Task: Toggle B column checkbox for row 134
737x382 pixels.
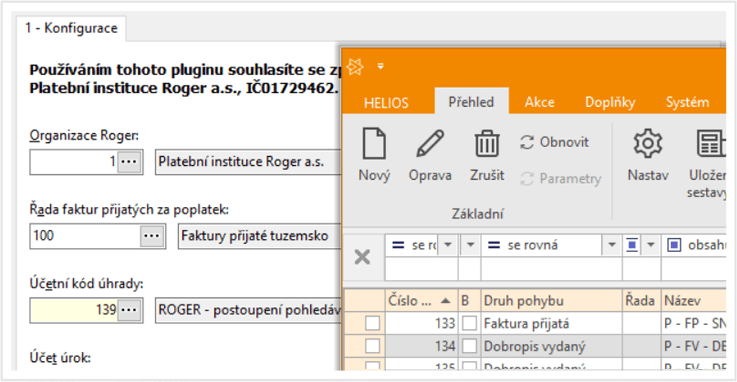Action: (469, 346)
